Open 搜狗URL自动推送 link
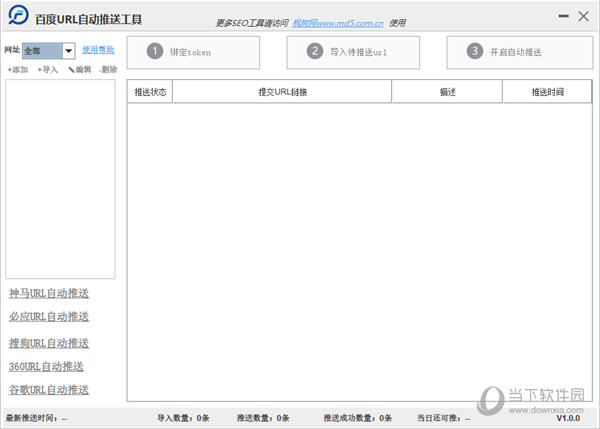 pyautogui.click(x=49, y=343)
